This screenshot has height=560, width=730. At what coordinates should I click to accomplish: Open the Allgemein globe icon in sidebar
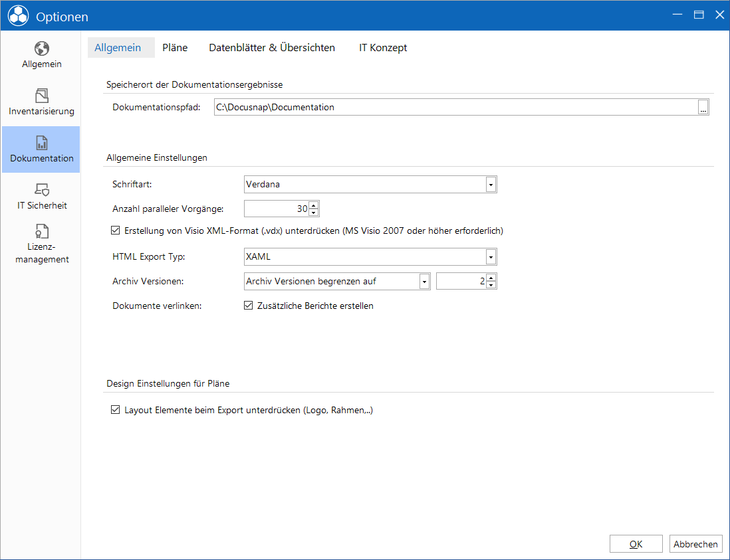tap(41, 48)
